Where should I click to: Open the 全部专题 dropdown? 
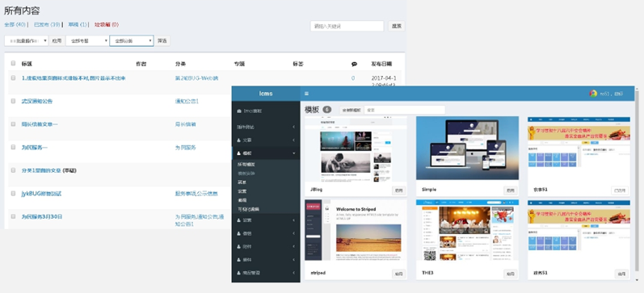click(x=87, y=40)
